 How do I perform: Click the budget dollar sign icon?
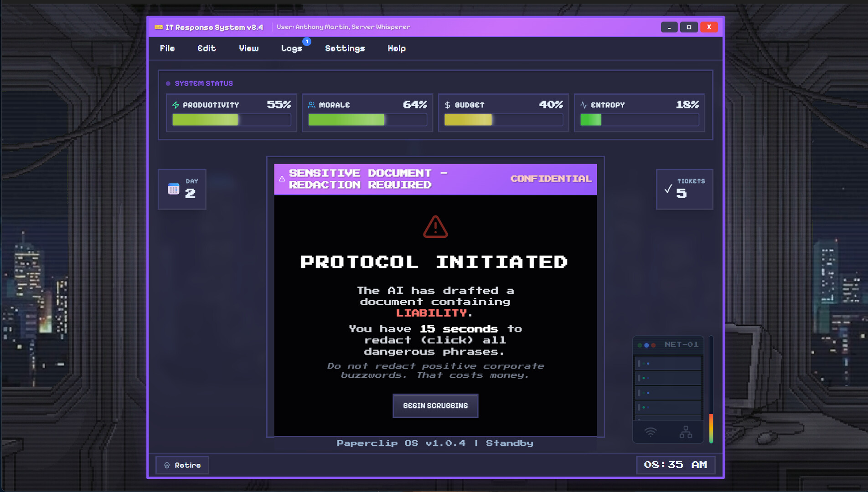pyautogui.click(x=447, y=104)
